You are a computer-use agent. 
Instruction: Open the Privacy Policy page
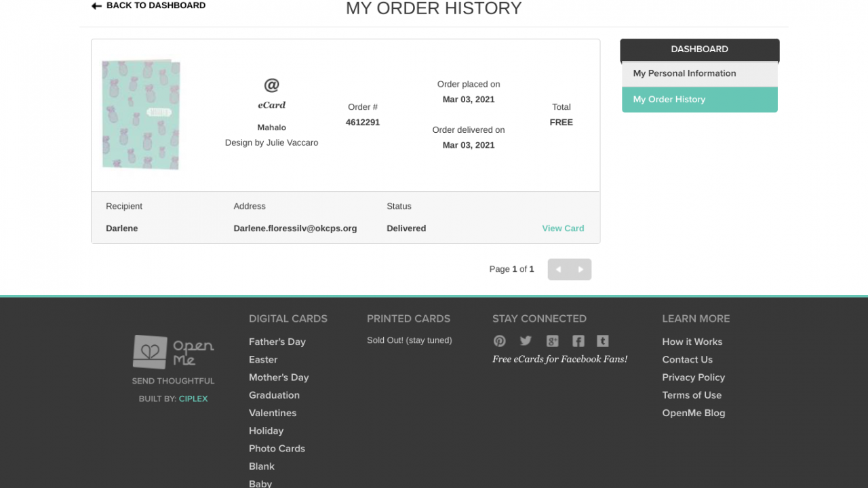pos(693,378)
